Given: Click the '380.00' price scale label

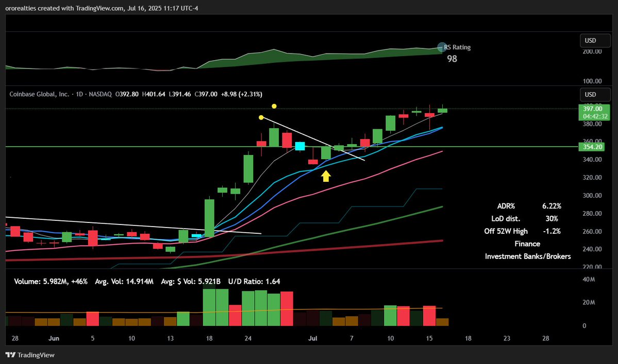Looking at the screenshot, I should click(x=592, y=124).
